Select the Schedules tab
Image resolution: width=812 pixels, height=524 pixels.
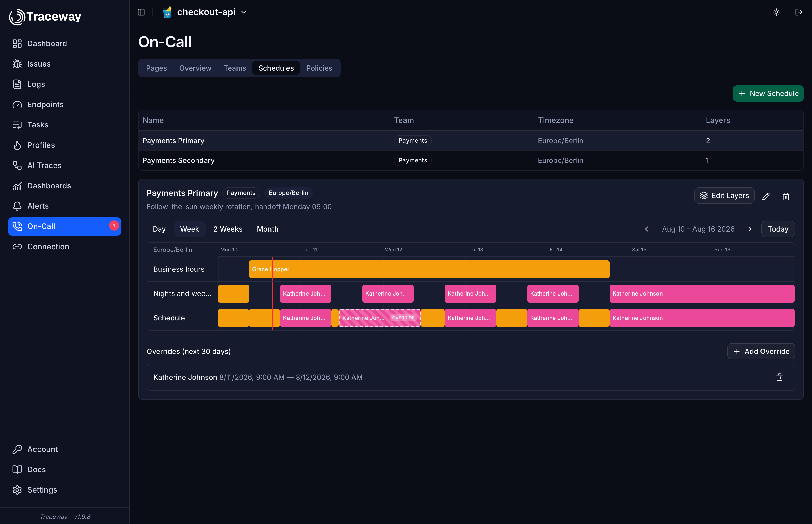point(276,68)
